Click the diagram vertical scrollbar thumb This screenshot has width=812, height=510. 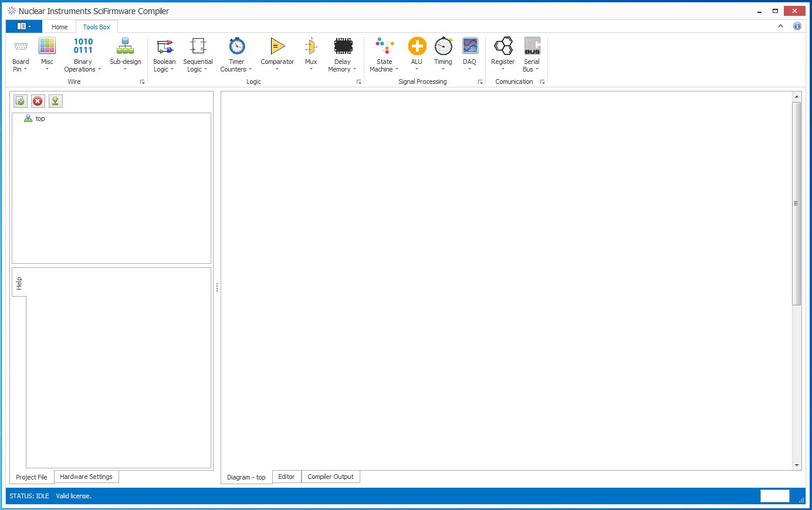click(x=796, y=203)
